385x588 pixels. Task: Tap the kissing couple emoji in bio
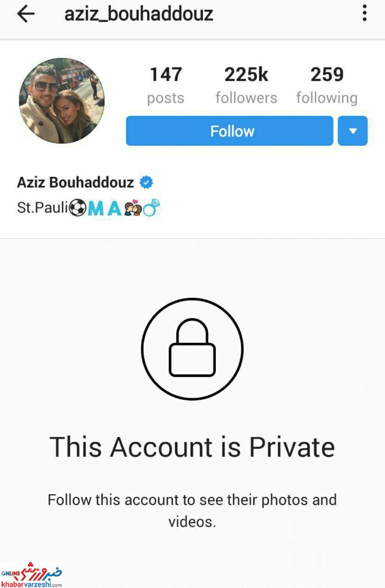132,209
